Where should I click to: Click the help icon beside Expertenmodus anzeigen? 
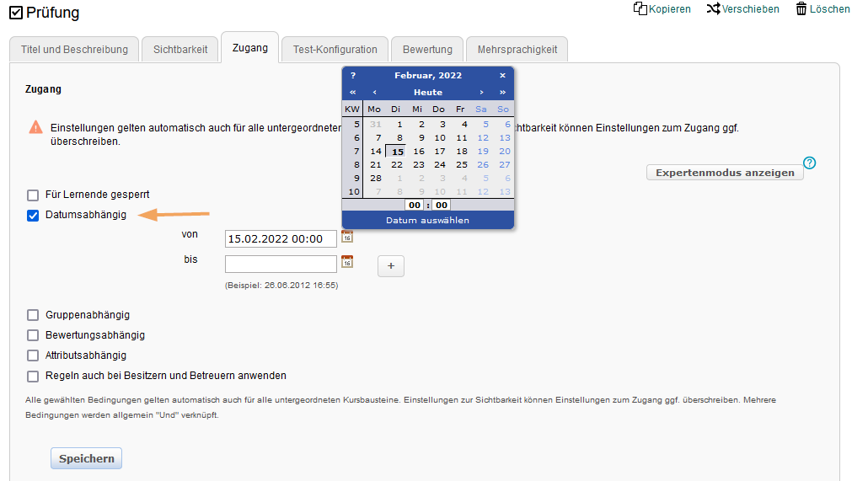click(x=809, y=163)
